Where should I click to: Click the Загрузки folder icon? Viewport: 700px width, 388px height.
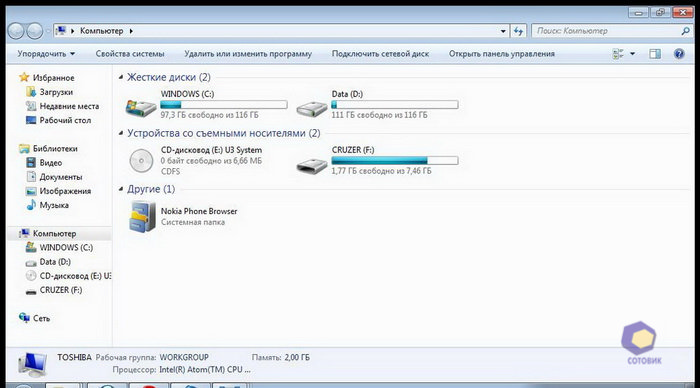click(x=31, y=92)
